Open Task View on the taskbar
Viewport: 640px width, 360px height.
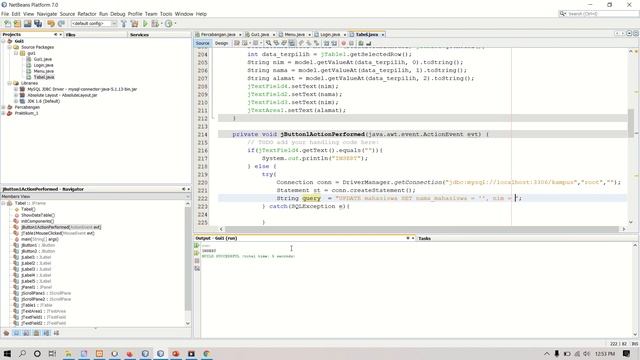[52, 353]
